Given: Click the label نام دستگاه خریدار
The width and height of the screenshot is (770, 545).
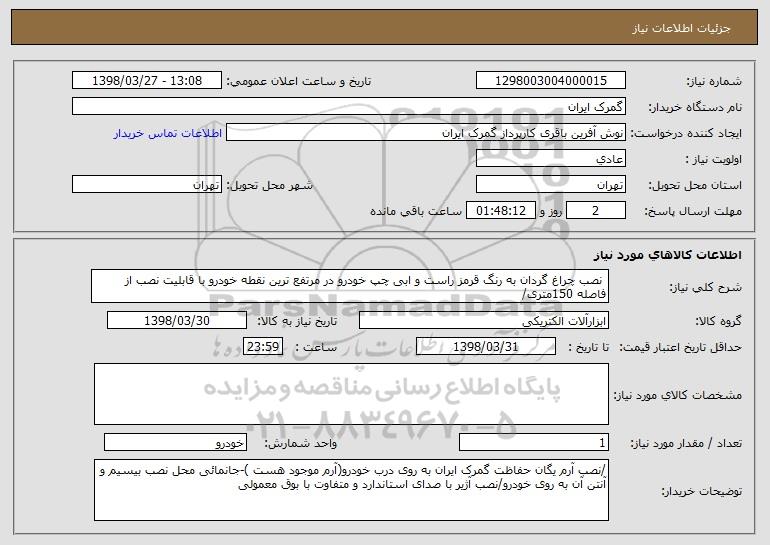Looking at the screenshot, I should pyautogui.click(x=695, y=107).
